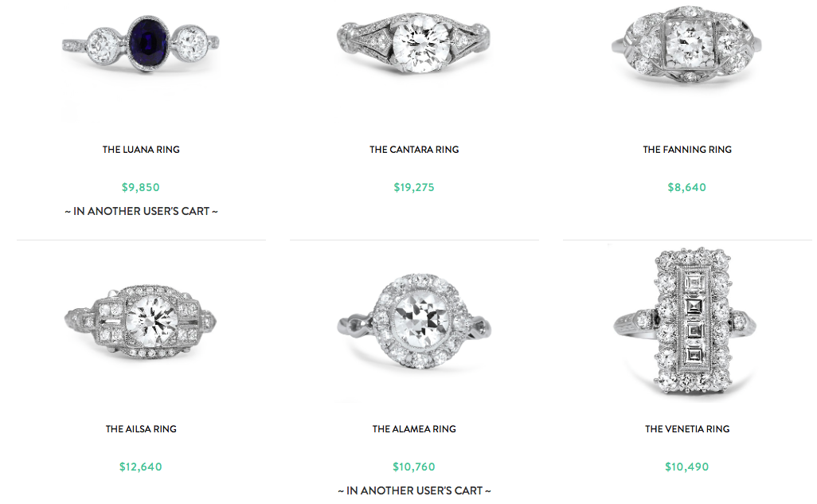
Task: Open "The Luana Ring" title link
Action: [x=141, y=150]
